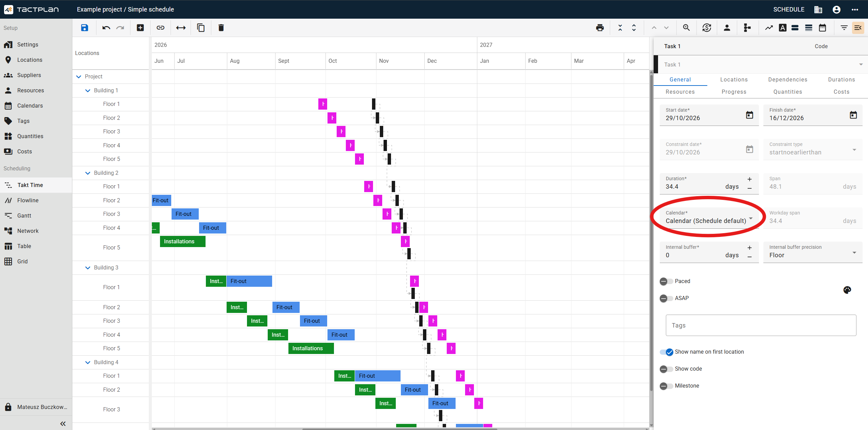Click the horizontal double-arrow stretch icon

tap(181, 28)
